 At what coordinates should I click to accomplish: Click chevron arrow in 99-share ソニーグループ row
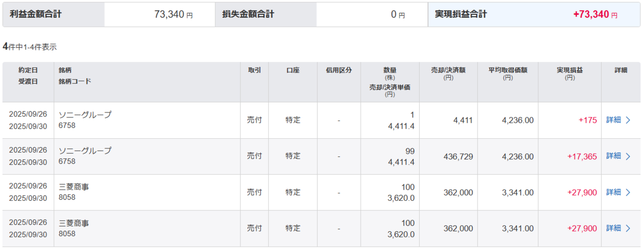click(628, 156)
